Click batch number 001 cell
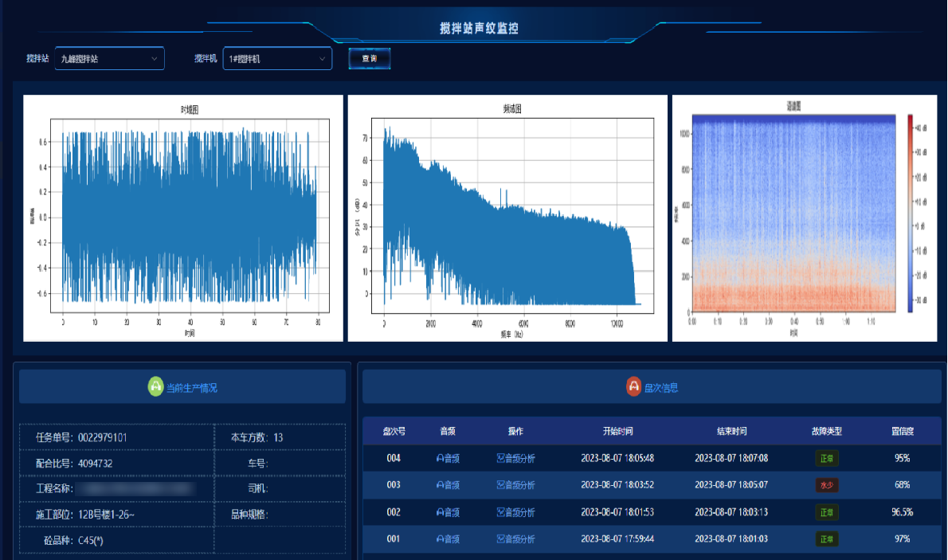Viewport: 948px width, 560px height. pos(394,538)
